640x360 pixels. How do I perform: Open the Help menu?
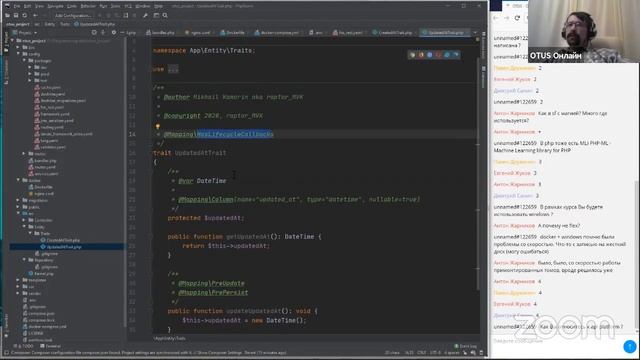pos(158,6)
